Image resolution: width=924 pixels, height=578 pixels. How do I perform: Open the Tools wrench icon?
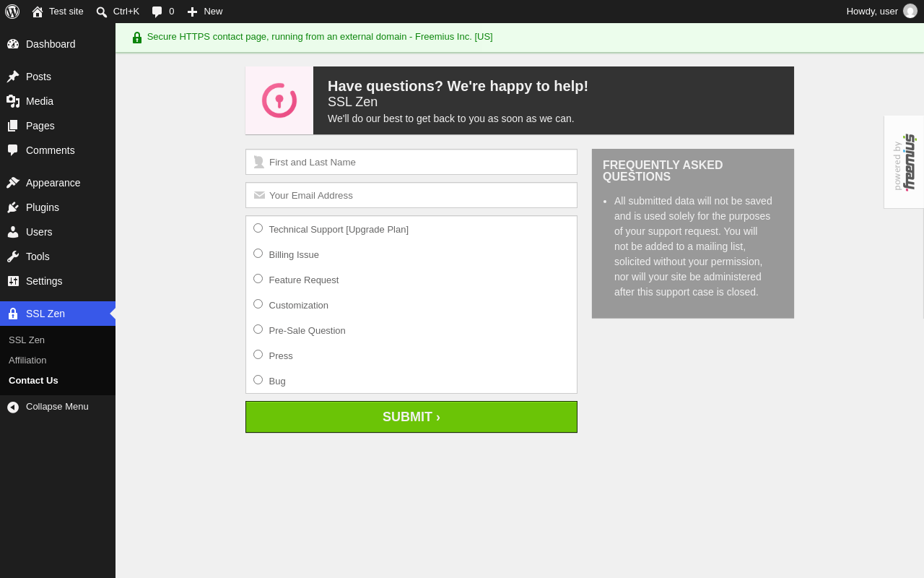click(x=13, y=256)
